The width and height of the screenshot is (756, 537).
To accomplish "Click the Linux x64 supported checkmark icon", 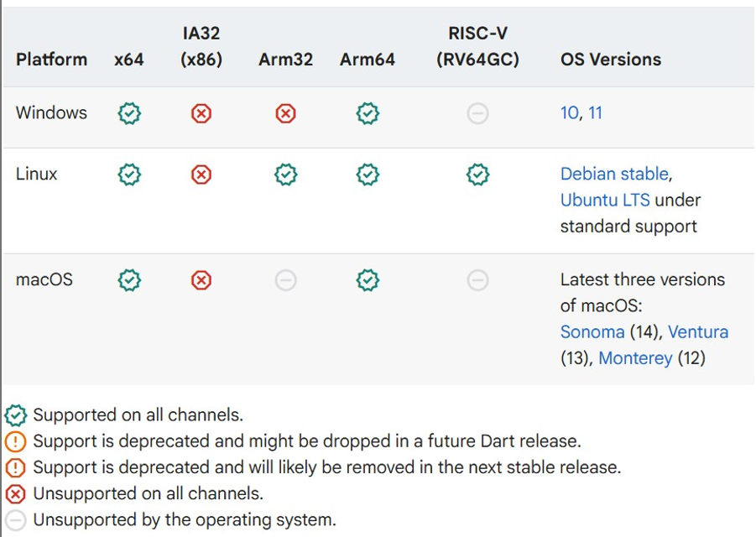I will pyautogui.click(x=129, y=175).
